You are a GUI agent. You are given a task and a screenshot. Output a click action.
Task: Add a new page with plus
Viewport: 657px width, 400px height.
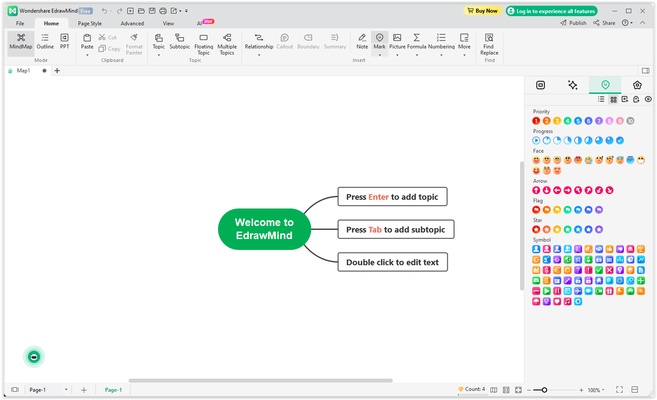point(84,390)
